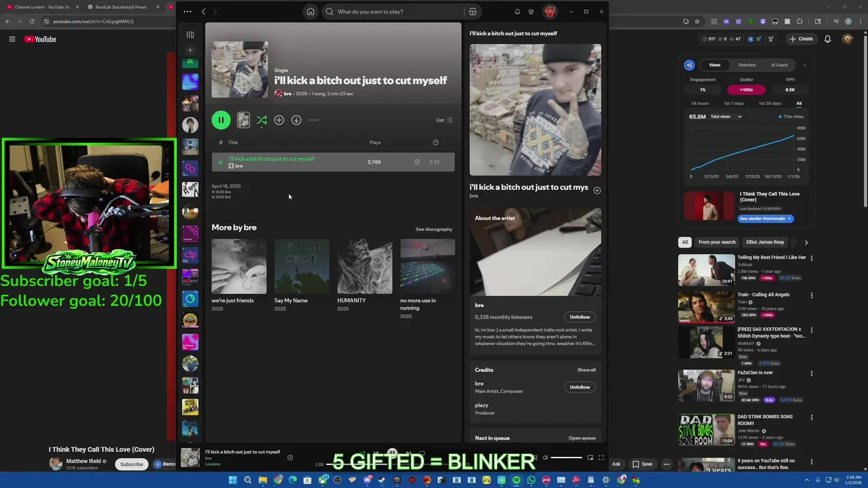Open See discography link
This screenshot has height=488, width=868.
(x=434, y=229)
